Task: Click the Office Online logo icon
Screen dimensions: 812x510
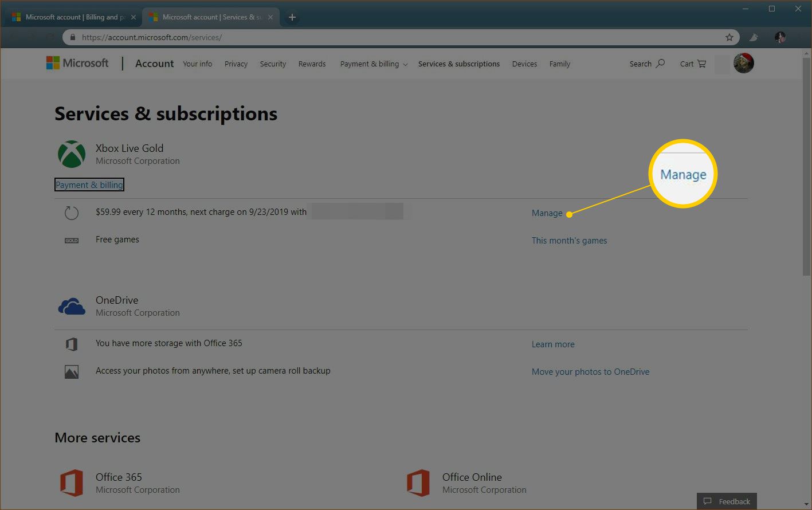Action: [x=418, y=483]
